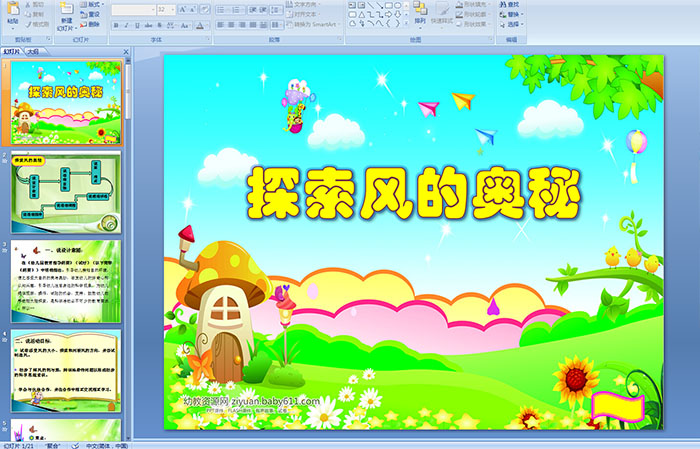The image size is (700, 449).
Task: Select the Format Painter (格式刷)
Action: click(x=37, y=24)
